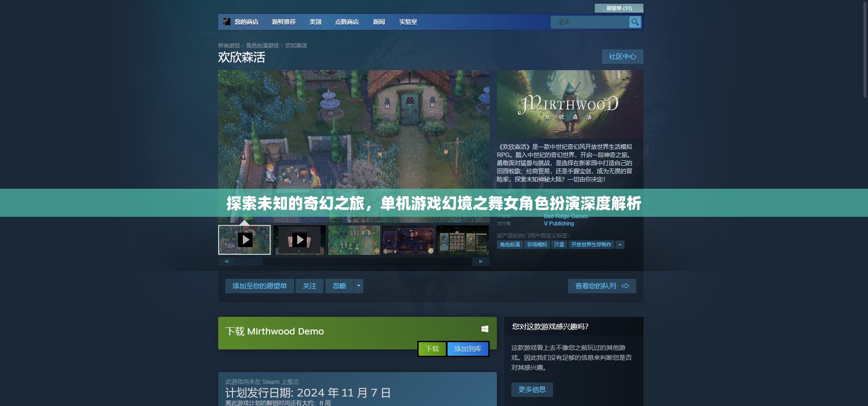Click the 欢欣森活 game title text
868x406 pixels.
point(242,57)
